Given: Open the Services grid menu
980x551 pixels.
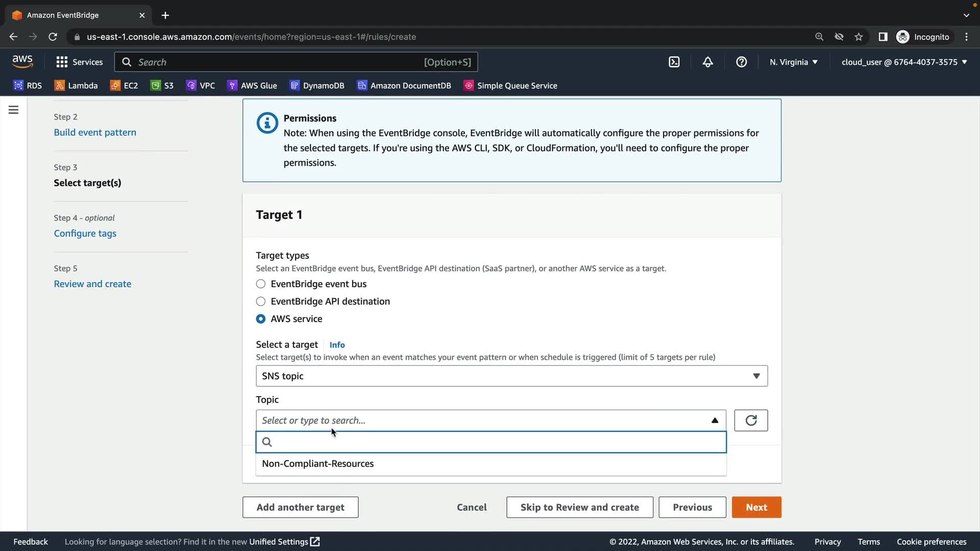Looking at the screenshot, I should coord(79,62).
